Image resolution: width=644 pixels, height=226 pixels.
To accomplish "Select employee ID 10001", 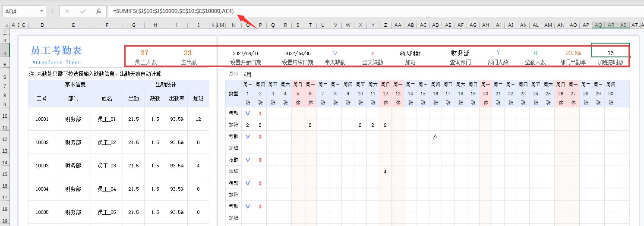I will pos(42,119).
